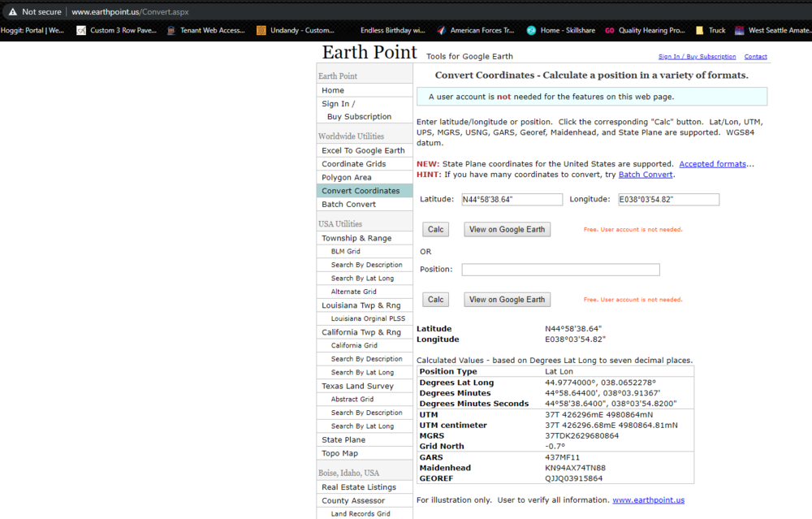
Task: Select Grid North value -0.7°
Action: click(x=555, y=447)
